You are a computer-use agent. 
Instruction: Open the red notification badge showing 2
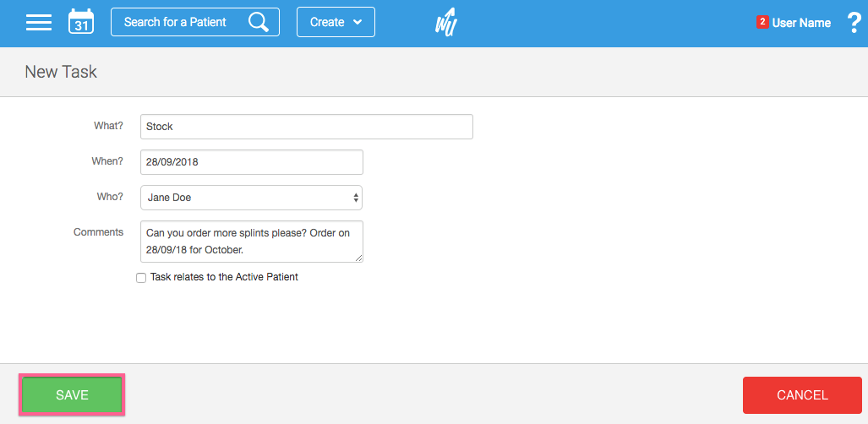762,22
